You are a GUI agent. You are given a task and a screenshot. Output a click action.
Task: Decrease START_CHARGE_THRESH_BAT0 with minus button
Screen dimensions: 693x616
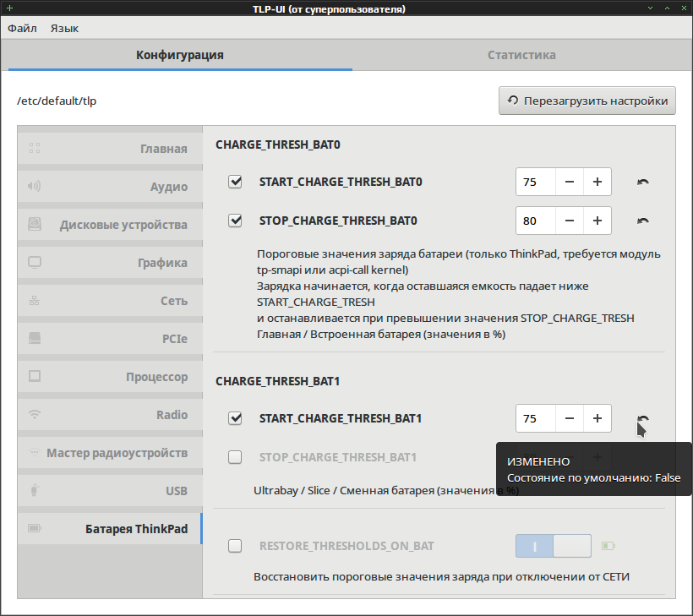pos(570,182)
